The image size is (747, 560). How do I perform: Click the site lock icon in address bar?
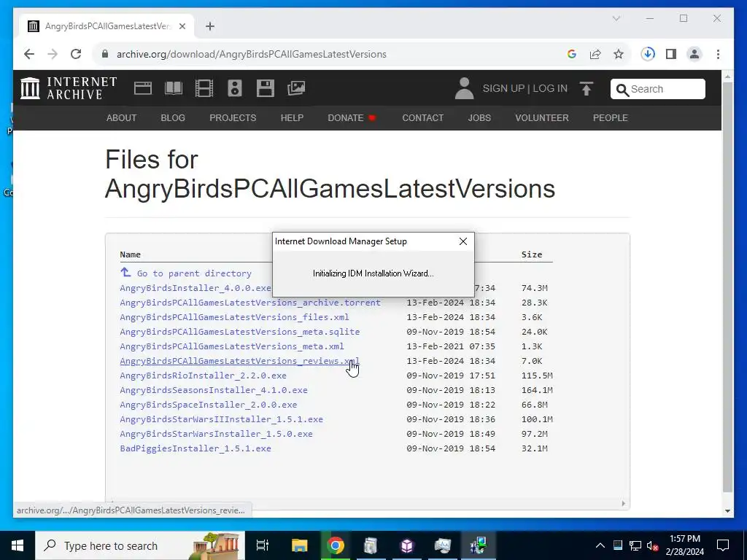click(105, 54)
